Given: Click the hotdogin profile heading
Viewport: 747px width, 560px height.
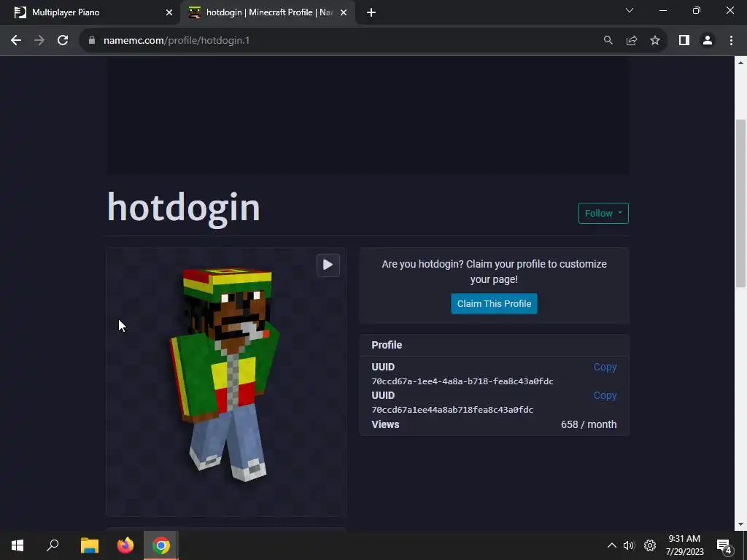Looking at the screenshot, I should [183, 208].
